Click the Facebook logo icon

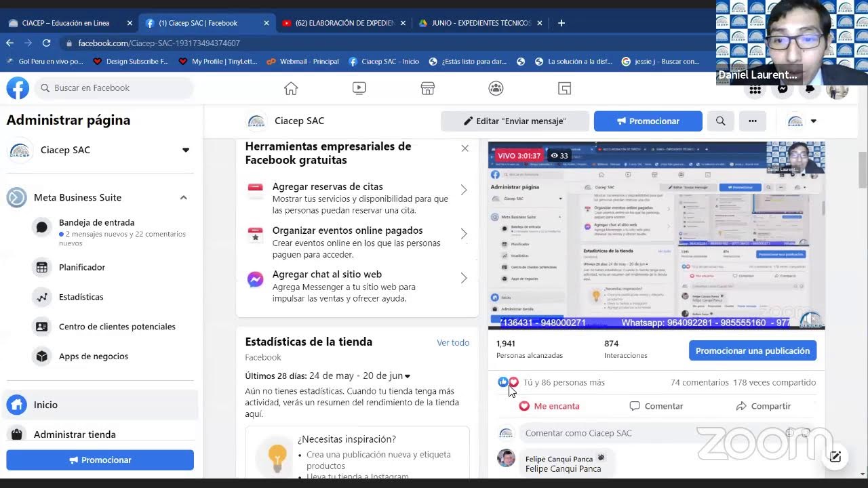coord(18,88)
